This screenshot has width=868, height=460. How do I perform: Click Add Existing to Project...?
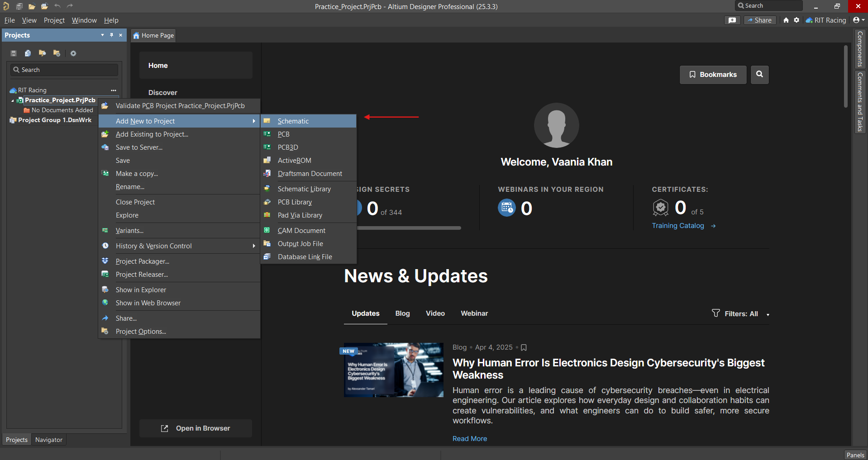click(x=179, y=134)
